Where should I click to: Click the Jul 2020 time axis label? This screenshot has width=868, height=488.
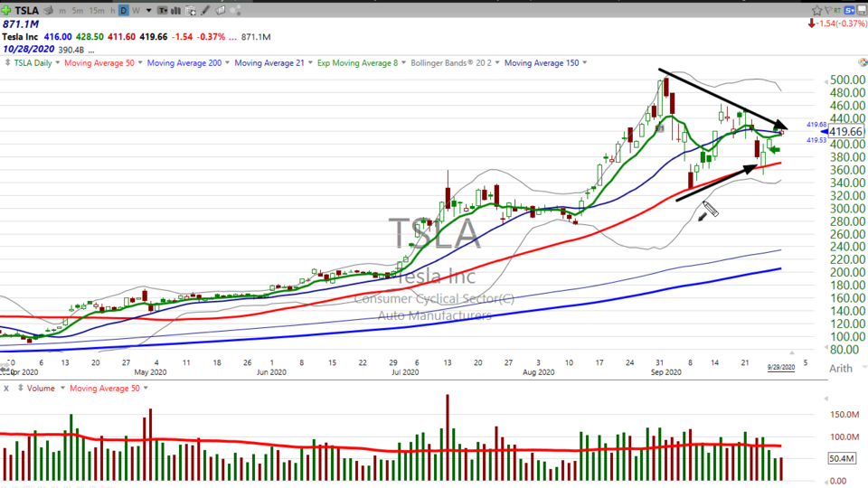[405, 372]
